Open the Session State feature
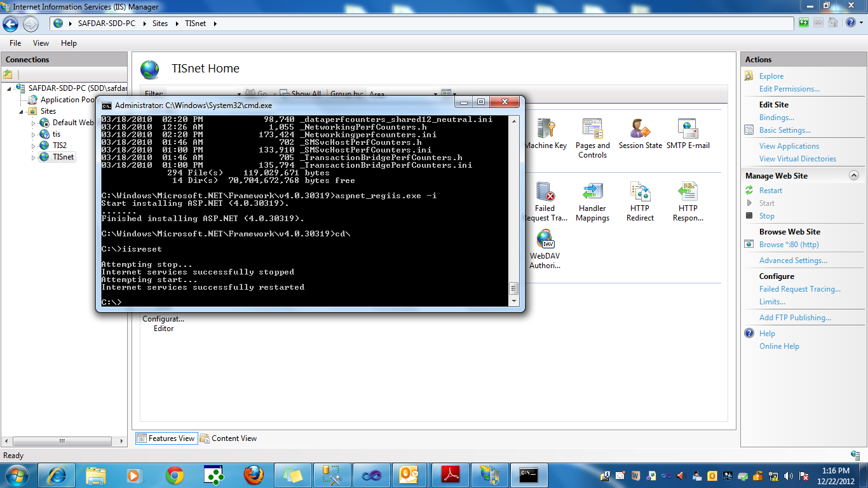868x488 pixels. pyautogui.click(x=640, y=134)
